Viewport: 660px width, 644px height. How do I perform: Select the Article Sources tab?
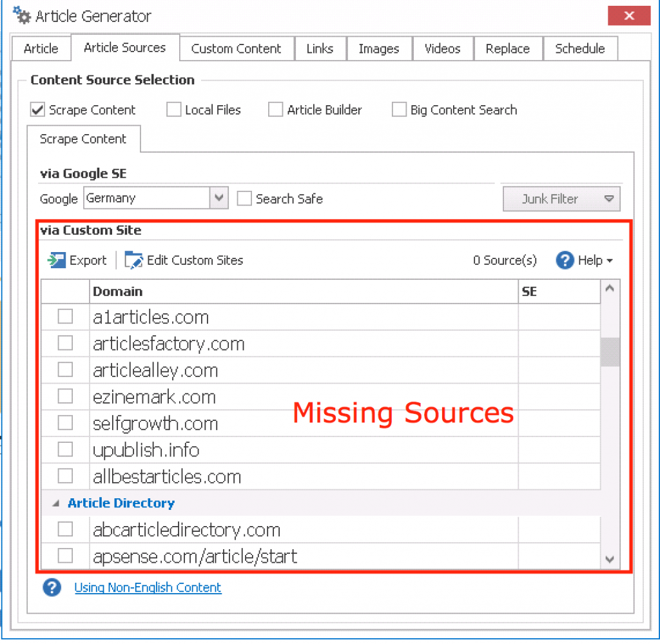click(125, 48)
